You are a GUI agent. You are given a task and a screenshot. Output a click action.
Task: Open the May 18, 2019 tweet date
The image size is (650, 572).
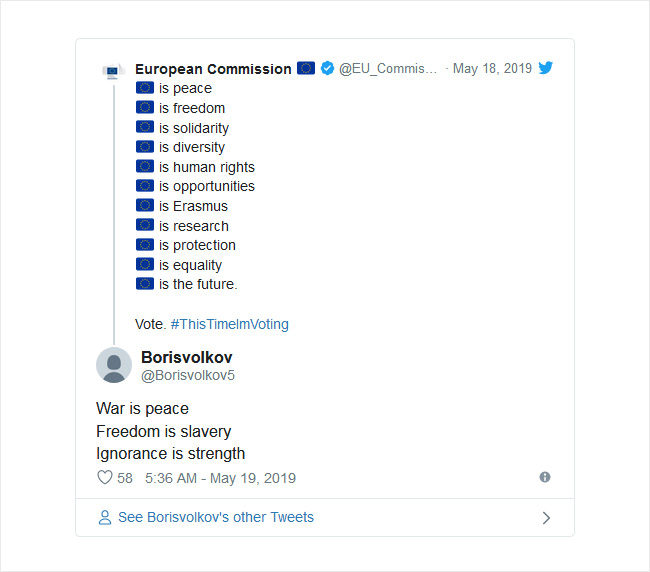[492, 68]
